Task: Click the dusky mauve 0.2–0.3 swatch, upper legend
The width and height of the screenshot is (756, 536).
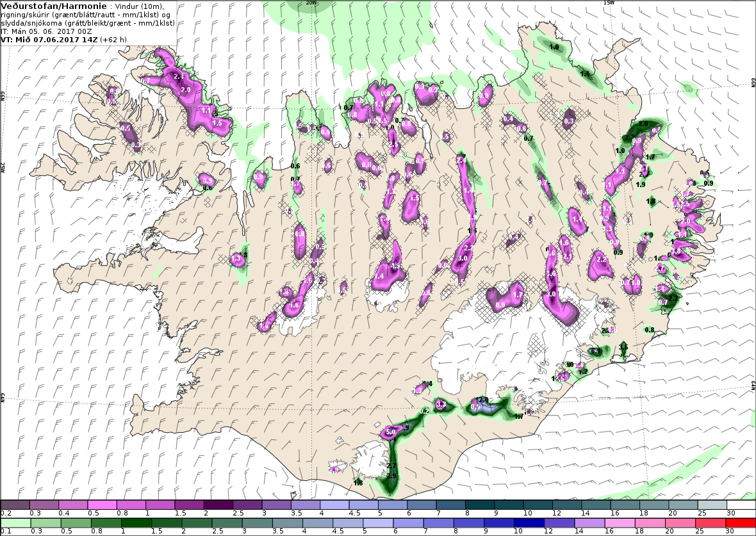Action: (x=15, y=505)
